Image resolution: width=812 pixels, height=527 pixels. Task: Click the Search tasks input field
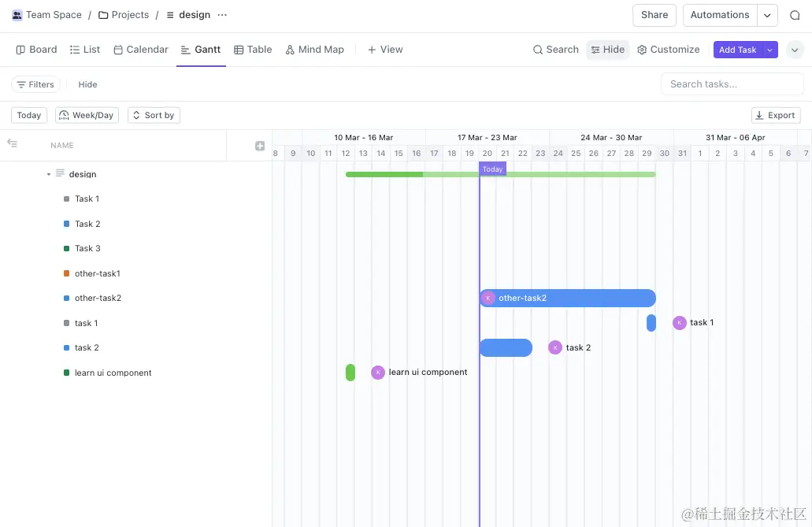[732, 84]
